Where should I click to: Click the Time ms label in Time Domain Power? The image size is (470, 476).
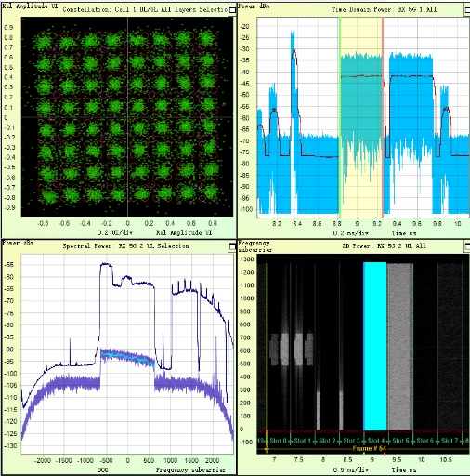[x=404, y=232]
